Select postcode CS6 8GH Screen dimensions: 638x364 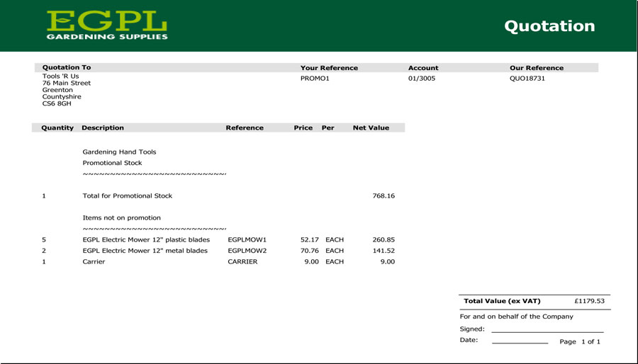tap(57, 103)
